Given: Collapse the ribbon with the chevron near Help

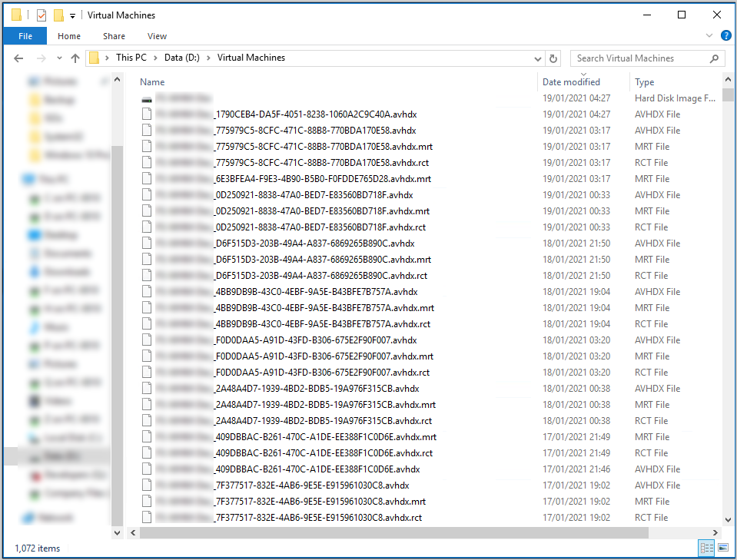Looking at the screenshot, I should click(x=709, y=35).
